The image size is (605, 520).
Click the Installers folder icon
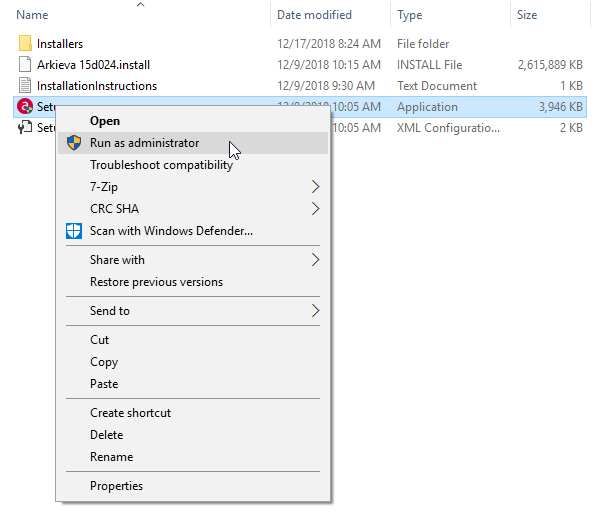pyautogui.click(x=25, y=44)
